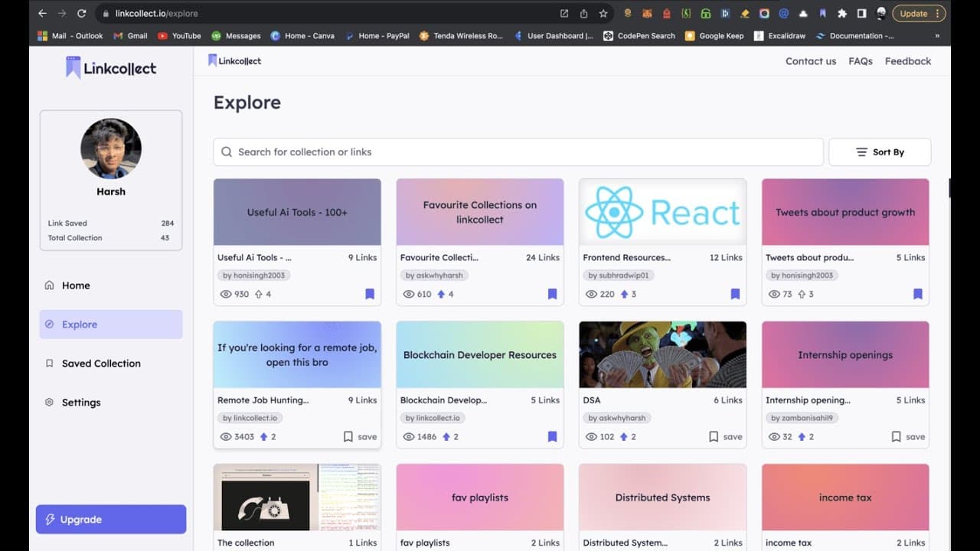Image resolution: width=980 pixels, height=551 pixels.
Task: Click the browser share icon
Action: 584,14
